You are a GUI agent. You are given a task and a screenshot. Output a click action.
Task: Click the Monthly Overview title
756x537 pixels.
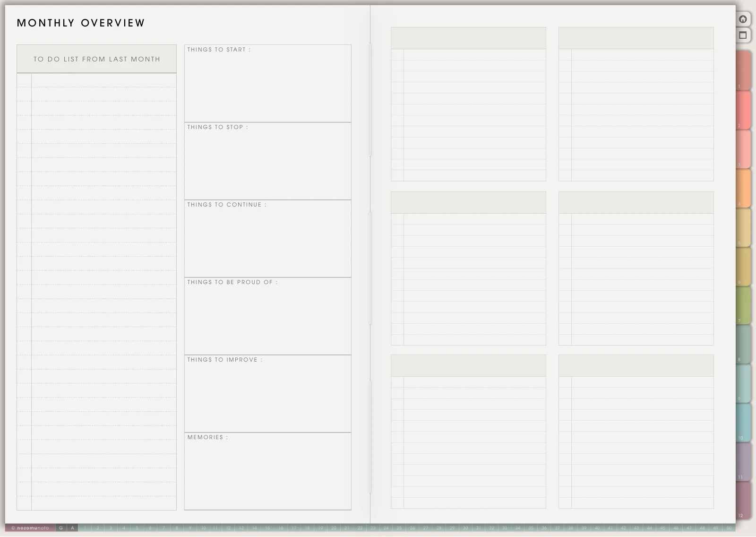point(81,23)
